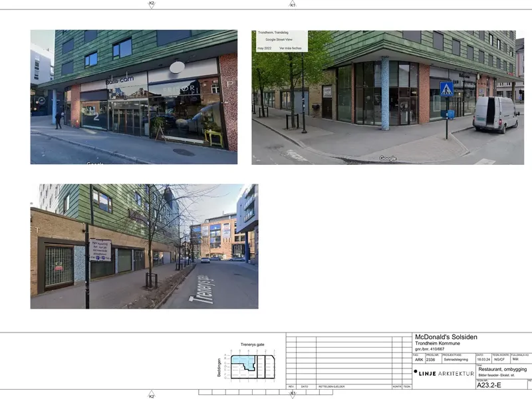This screenshot has width=532, height=399.
Task: Click the K1 section marker at bottom
Action: pyautogui.click(x=293, y=394)
